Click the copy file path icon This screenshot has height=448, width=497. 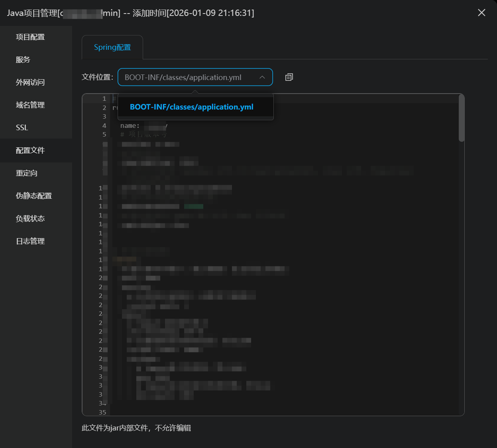(289, 77)
